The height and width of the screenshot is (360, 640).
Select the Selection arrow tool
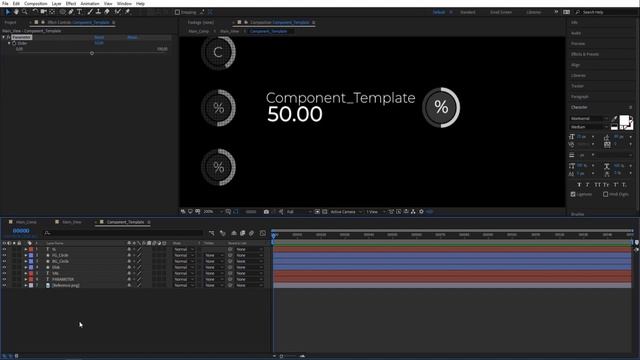coord(7,12)
